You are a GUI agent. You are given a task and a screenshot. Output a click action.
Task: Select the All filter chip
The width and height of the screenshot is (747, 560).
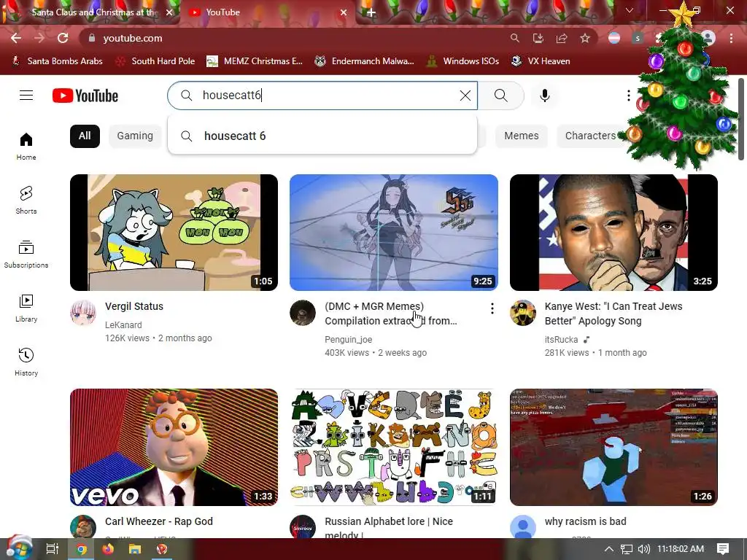click(85, 136)
